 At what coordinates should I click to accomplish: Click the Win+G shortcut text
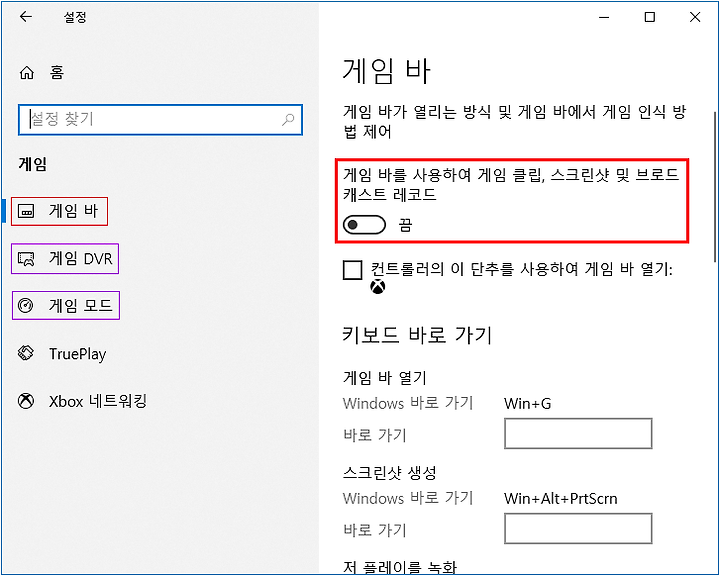[528, 404]
